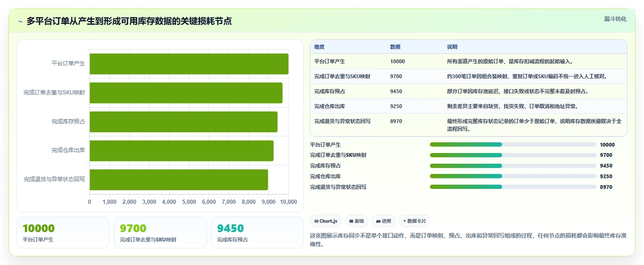Click the page title heading
The height and width of the screenshot is (265, 644).
(129, 21)
